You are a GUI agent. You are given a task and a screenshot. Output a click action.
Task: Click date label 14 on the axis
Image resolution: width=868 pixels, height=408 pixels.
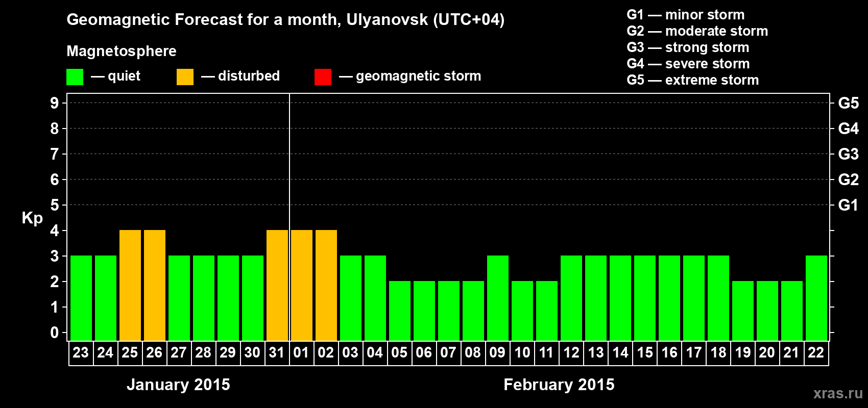(620, 353)
